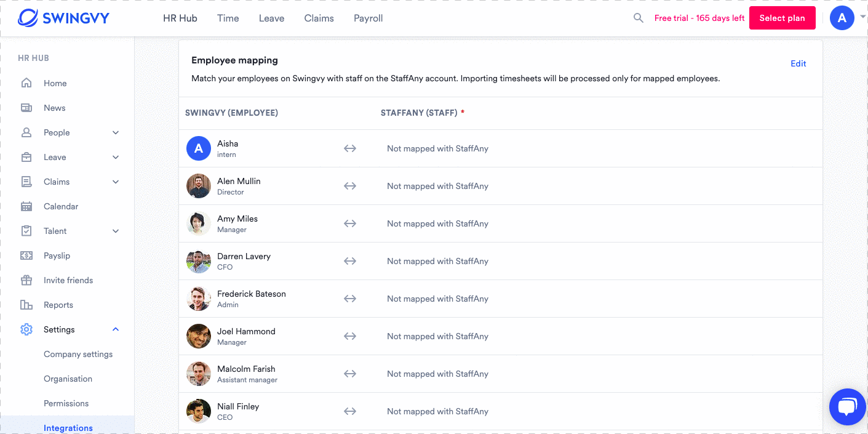This screenshot has height=434, width=868.
Task: Click the Payslip money icon
Action: pos(26,255)
